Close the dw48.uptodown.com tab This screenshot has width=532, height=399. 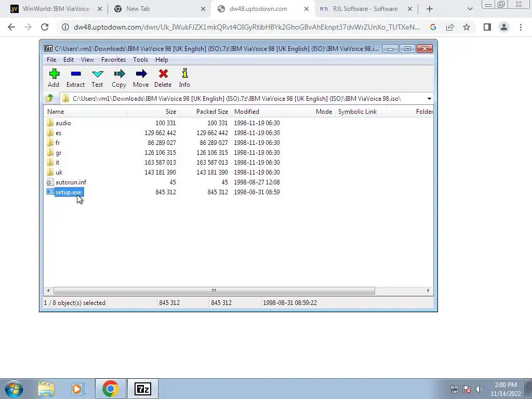point(307,9)
